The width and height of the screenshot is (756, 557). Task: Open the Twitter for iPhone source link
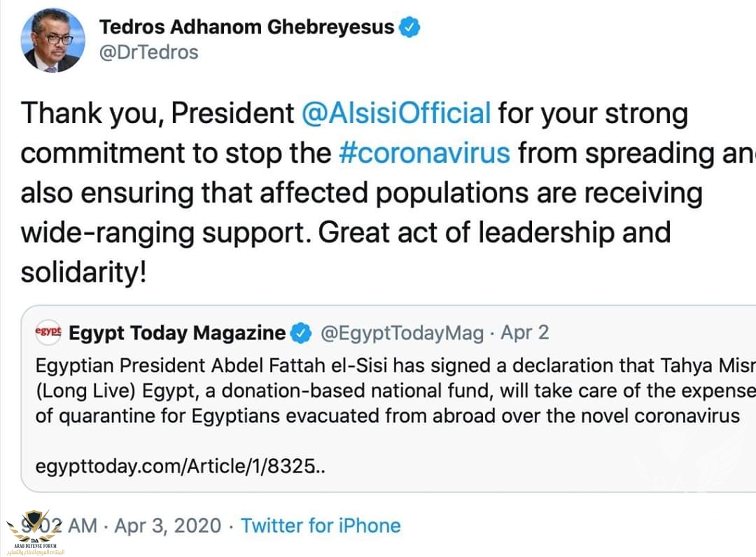[321, 526]
